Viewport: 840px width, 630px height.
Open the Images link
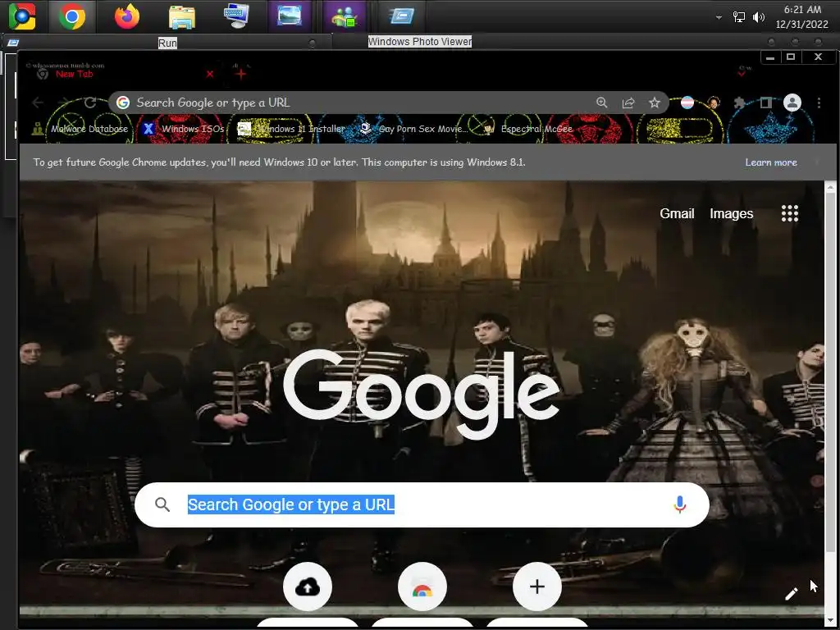click(x=731, y=213)
